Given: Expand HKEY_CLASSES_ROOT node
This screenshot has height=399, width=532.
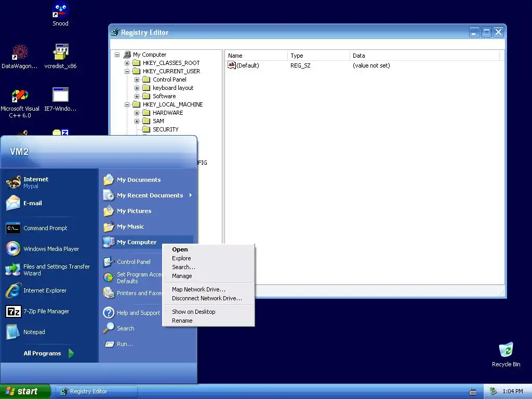Looking at the screenshot, I should (x=127, y=63).
